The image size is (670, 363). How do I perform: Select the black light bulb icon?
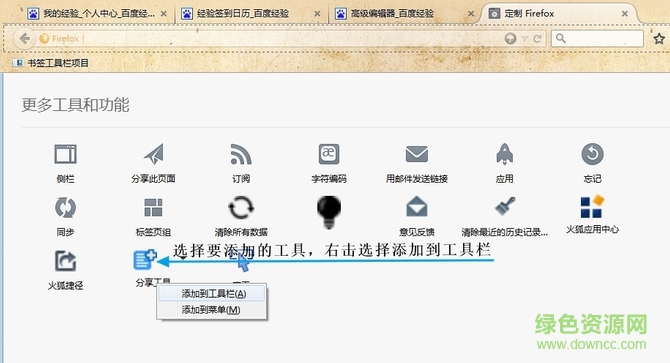(329, 212)
